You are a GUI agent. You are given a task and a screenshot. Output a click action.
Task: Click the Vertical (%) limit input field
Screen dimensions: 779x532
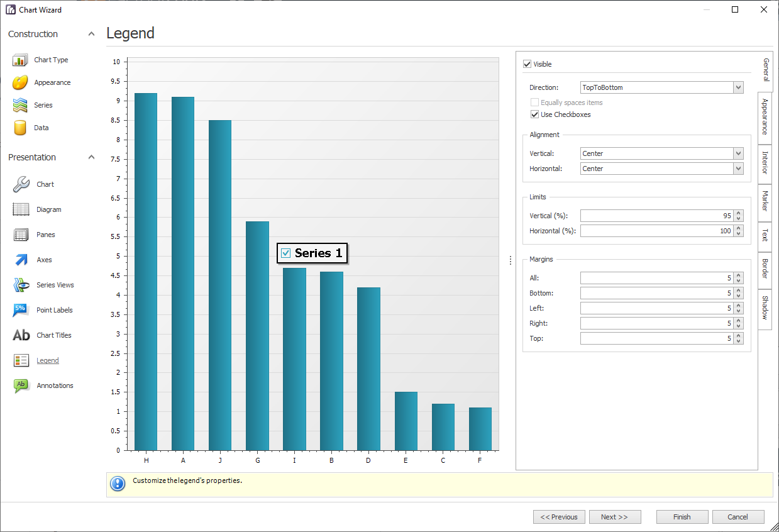656,216
